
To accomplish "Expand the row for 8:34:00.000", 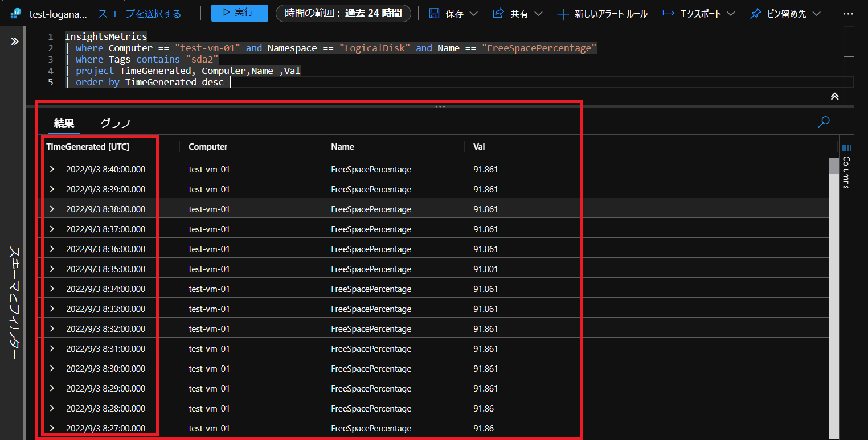I will (52, 289).
